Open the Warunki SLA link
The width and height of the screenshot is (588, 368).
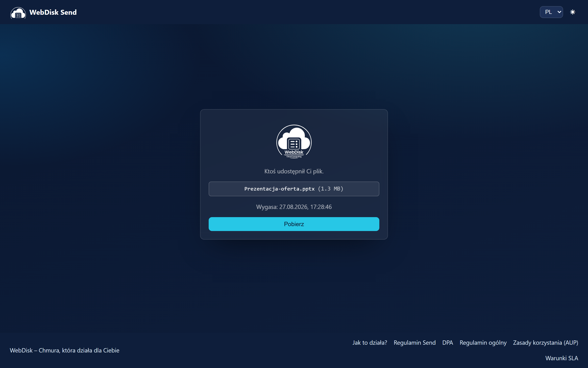coord(561,358)
